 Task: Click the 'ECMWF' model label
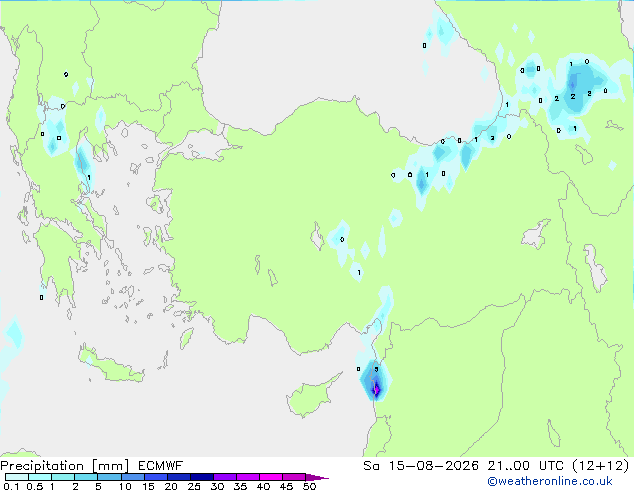(x=161, y=466)
